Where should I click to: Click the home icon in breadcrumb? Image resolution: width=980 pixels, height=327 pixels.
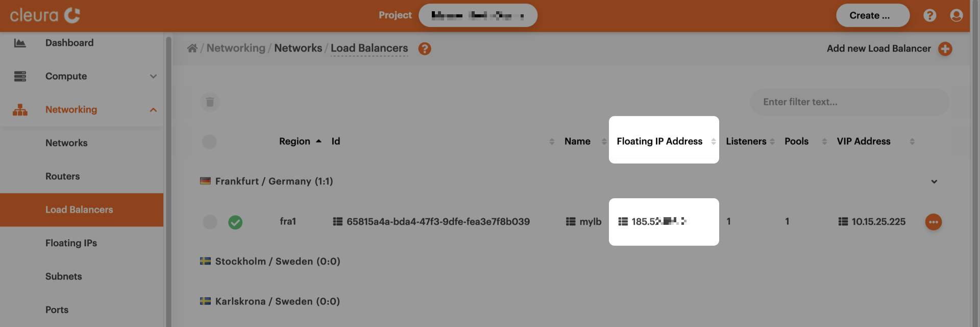pyautogui.click(x=192, y=48)
